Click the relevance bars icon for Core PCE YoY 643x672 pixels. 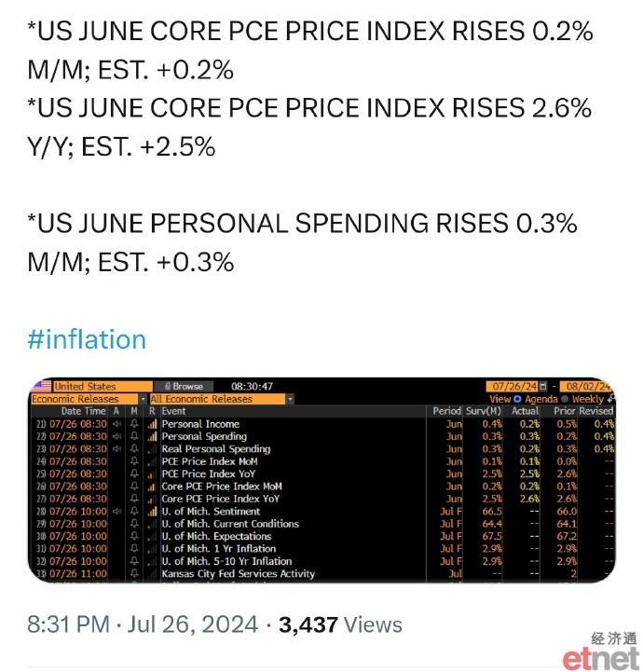[152, 499]
